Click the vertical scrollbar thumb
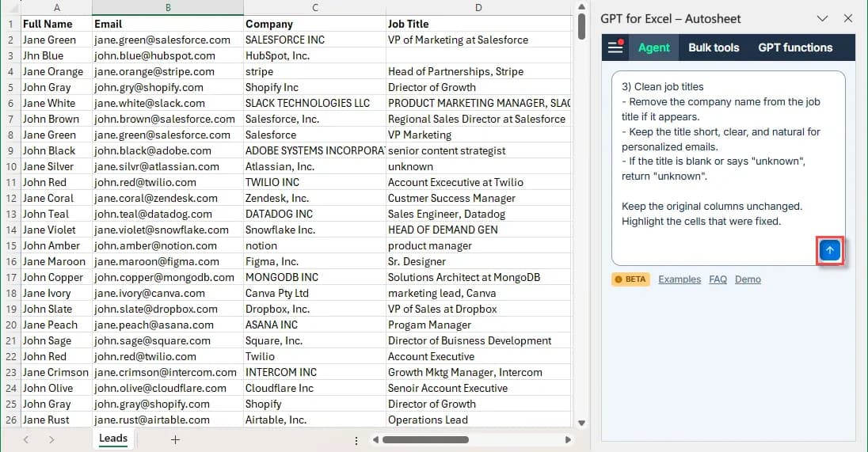The height and width of the screenshot is (452, 868). (581, 27)
